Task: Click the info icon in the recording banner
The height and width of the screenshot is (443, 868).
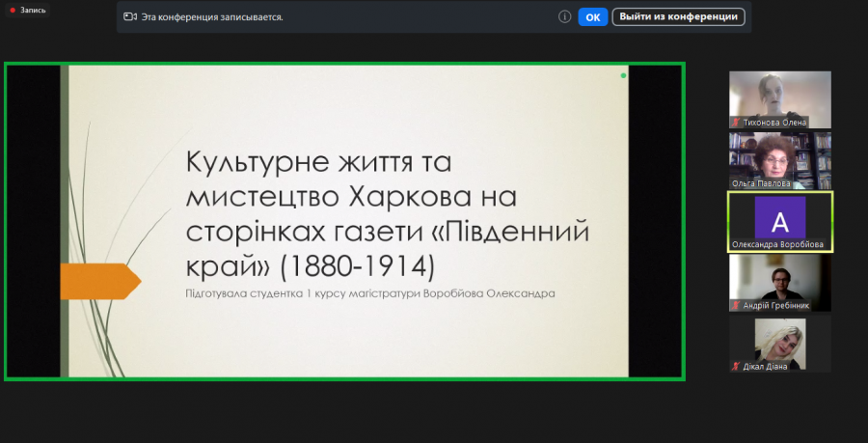Action: pyautogui.click(x=564, y=16)
